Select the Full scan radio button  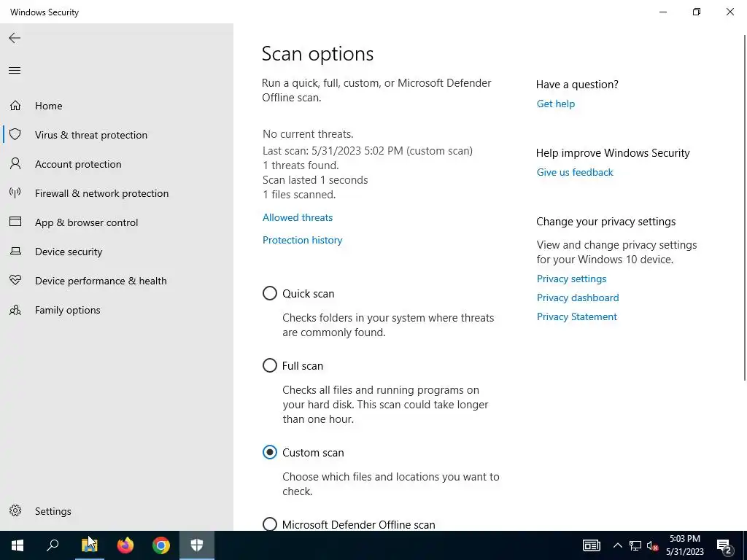point(270,366)
